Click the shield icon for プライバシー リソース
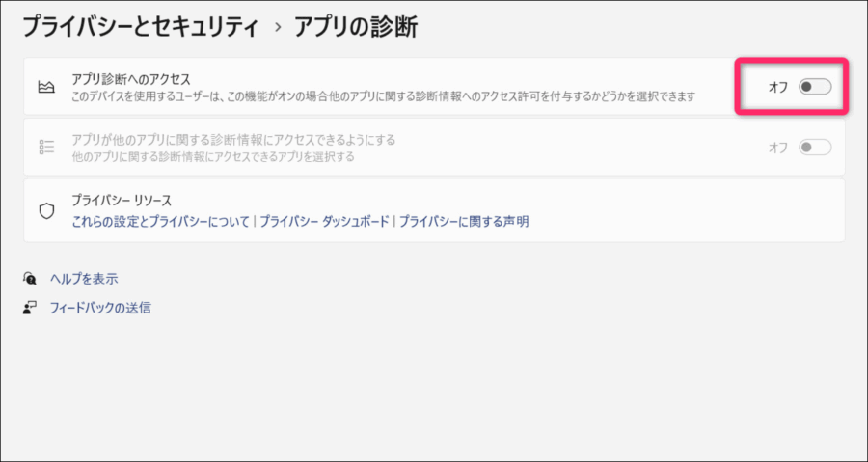The height and width of the screenshot is (462, 868). [x=45, y=210]
